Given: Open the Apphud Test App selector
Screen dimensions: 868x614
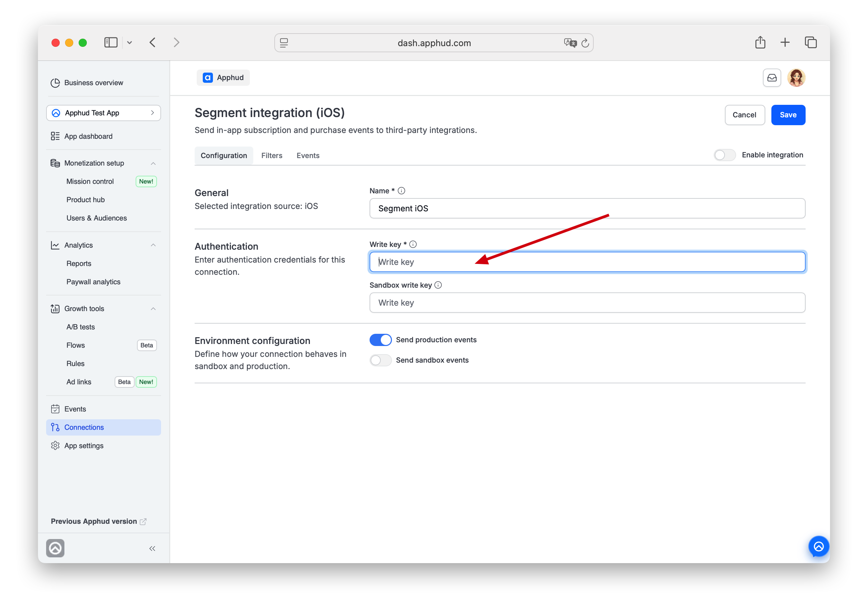Looking at the screenshot, I should 104,113.
